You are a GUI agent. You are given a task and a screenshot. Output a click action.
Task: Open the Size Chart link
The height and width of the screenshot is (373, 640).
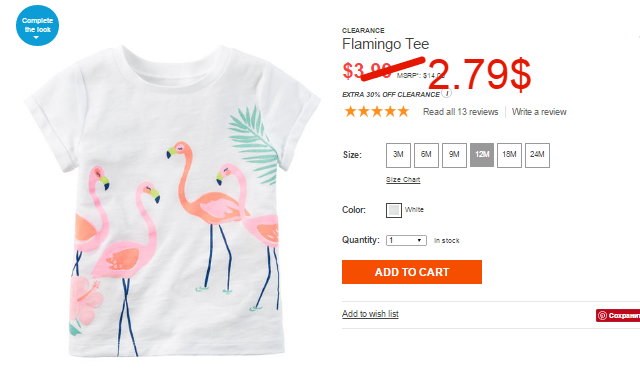click(x=403, y=180)
